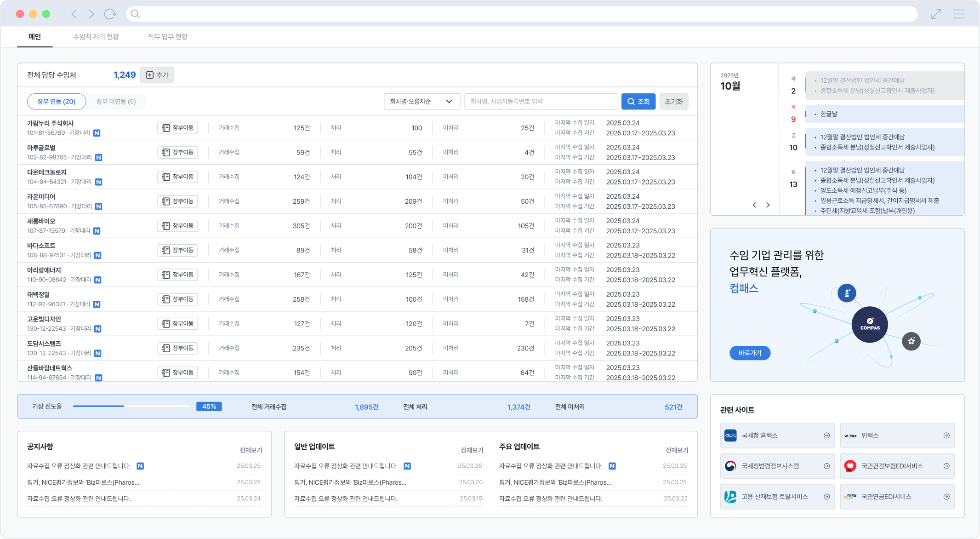Click the 장부이동 button for 라온미디어
The width and height of the screenshot is (980, 539).
click(178, 201)
